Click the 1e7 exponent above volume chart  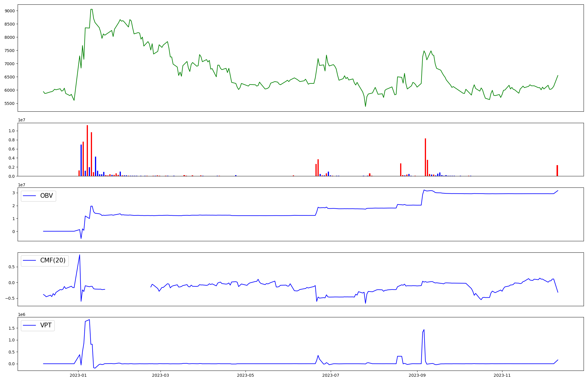coord(21,120)
